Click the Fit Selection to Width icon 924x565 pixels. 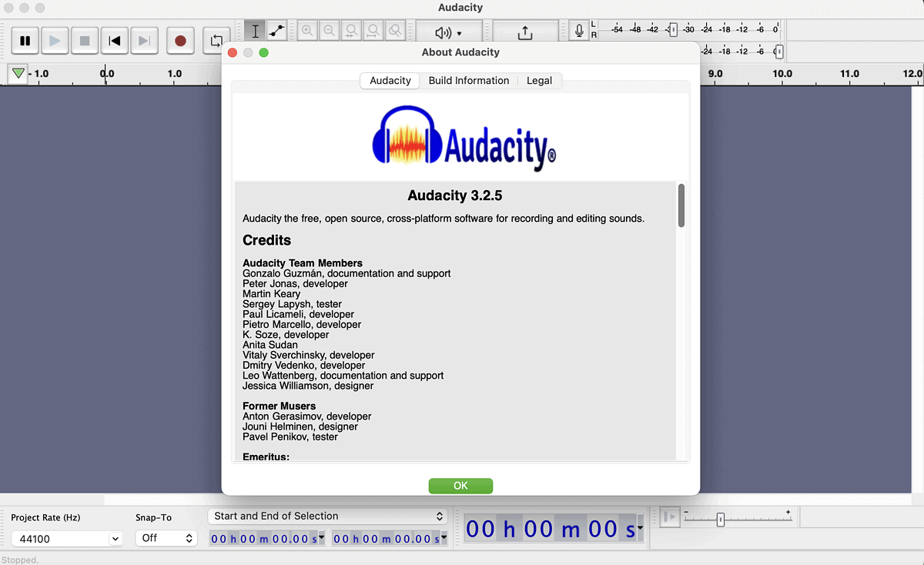pos(351,30)
